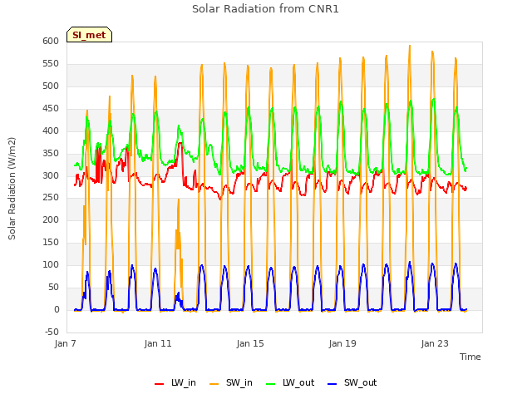Click the green LW_out legend color marker
This screenshot has height=399, width=532.
271,384
